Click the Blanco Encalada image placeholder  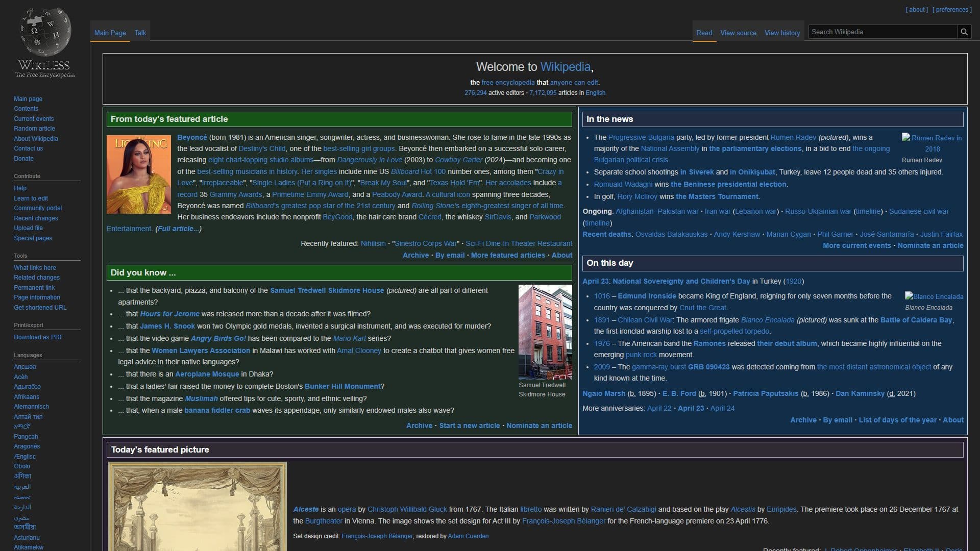(x=934, y=296)
